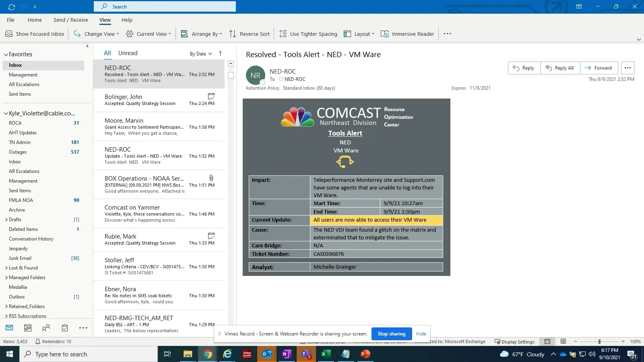Toggle Show Focused Inbox
644x362 pixels.
click(35, 34)
